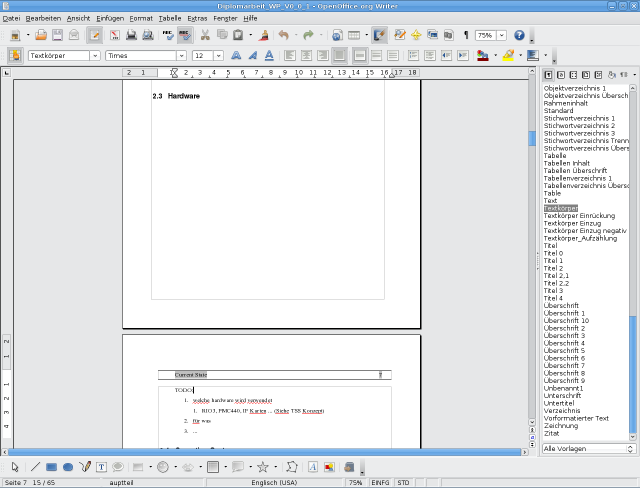
Task: Align the paragraph right
Action: [322, 55]
